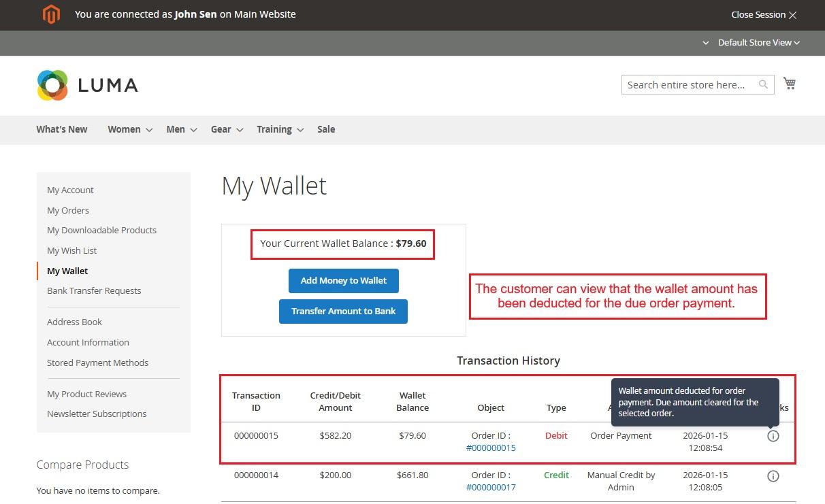The height and width of the screenshot is (504, 825).
Task: Go to Bank Transfer Requests in sidebar
Action: [94, 290]
